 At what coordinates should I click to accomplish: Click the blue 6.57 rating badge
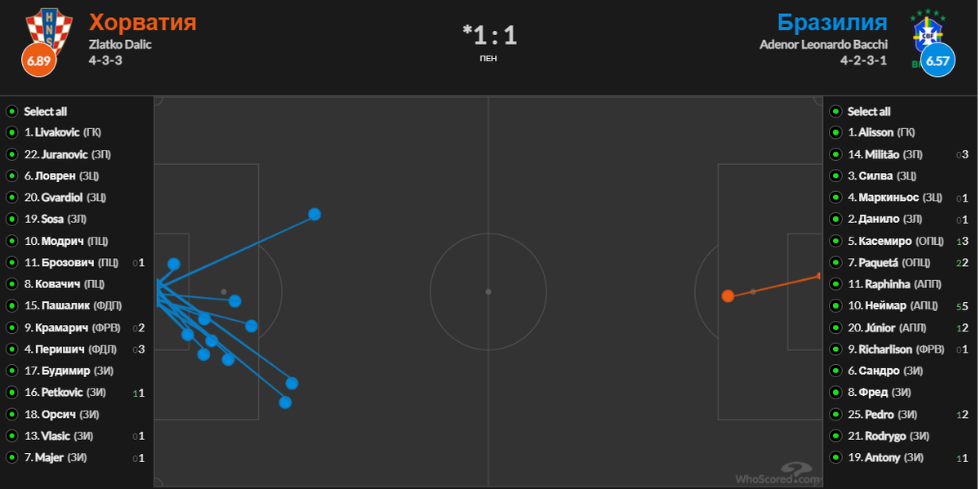[x=938, y=60]
